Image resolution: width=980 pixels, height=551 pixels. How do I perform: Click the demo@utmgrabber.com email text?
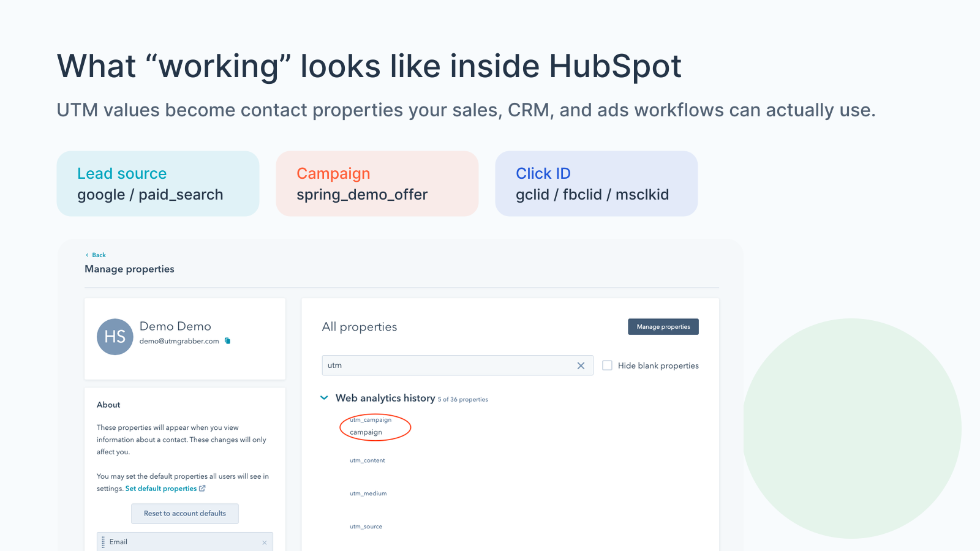tap(179, 341)
